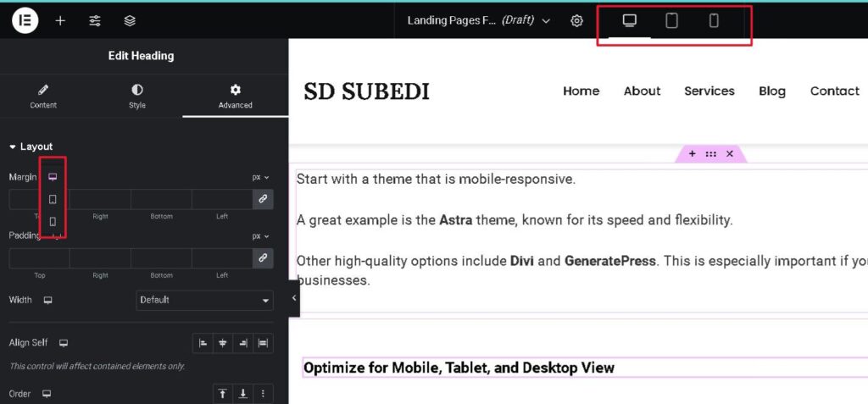This screenshot has width=868, height=404.
Task: Click the Margin Bottom input field
Action: click(x=161, y=199)
